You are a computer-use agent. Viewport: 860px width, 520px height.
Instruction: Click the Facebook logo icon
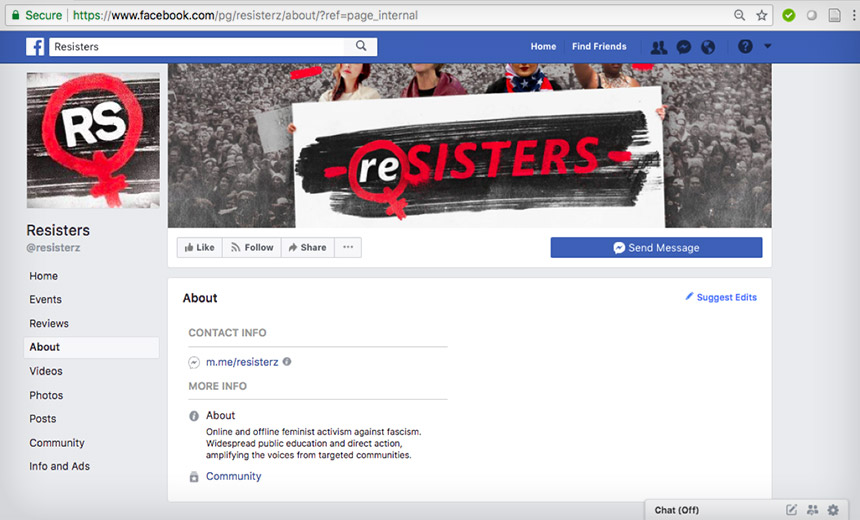pos(35,47)
